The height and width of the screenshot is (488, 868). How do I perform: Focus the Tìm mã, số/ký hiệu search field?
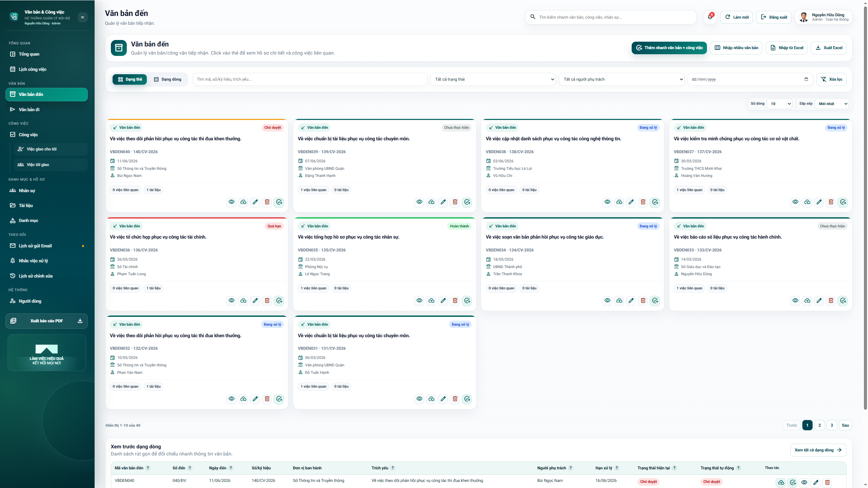tap(310, 79)
